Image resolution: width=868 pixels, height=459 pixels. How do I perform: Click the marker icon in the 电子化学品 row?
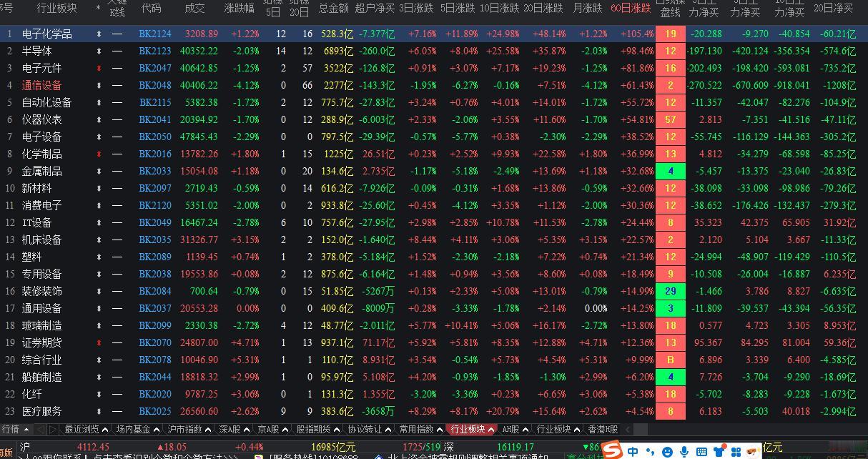coord(99,34)
